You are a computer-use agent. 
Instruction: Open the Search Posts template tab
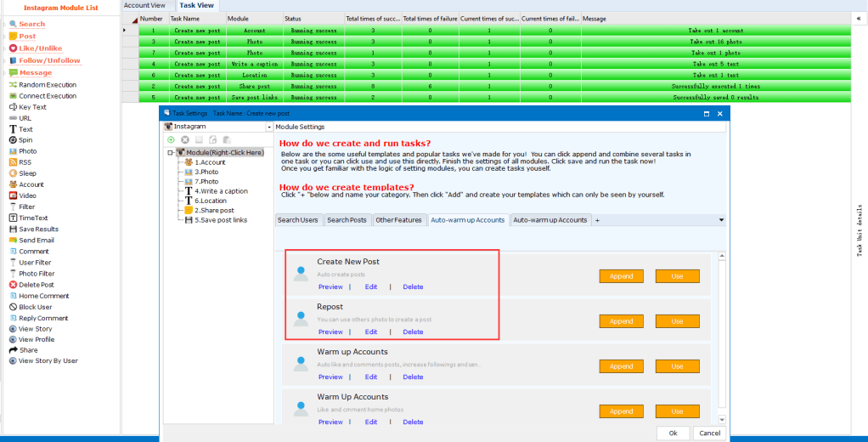[x=347, y=220]
